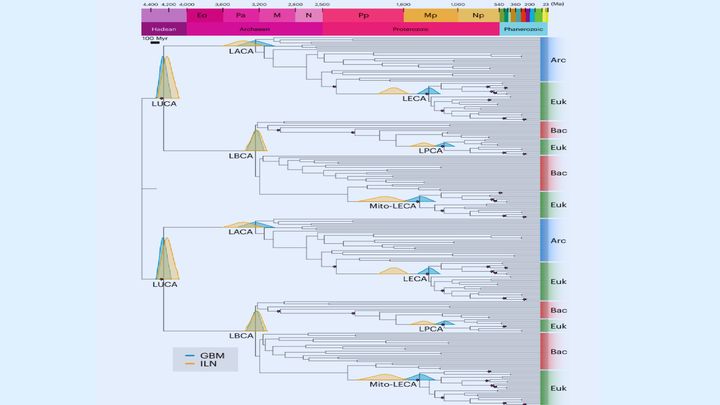Select the Archean eon bar
Viewport: 720px width, 405px height.
tap(254, 30)
